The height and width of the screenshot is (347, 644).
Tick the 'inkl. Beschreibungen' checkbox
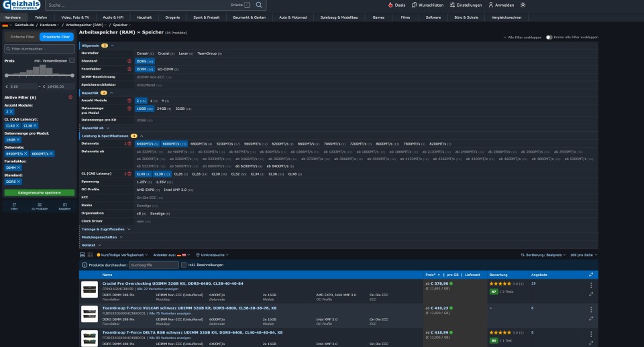[184, 265]
